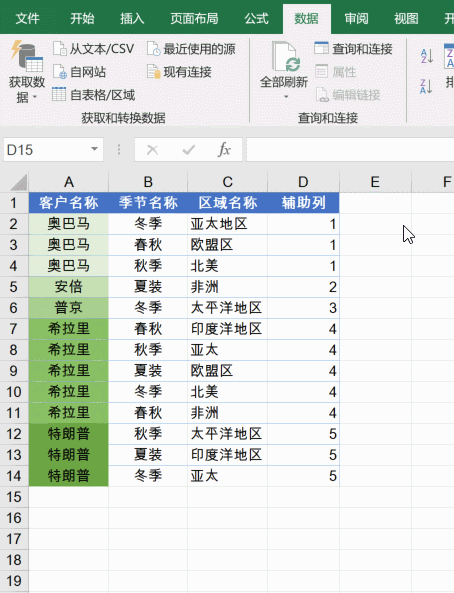This screenshot has width=454, height=593.
Task: Select cell B5 containing 夏装
Action: (148, 287)
